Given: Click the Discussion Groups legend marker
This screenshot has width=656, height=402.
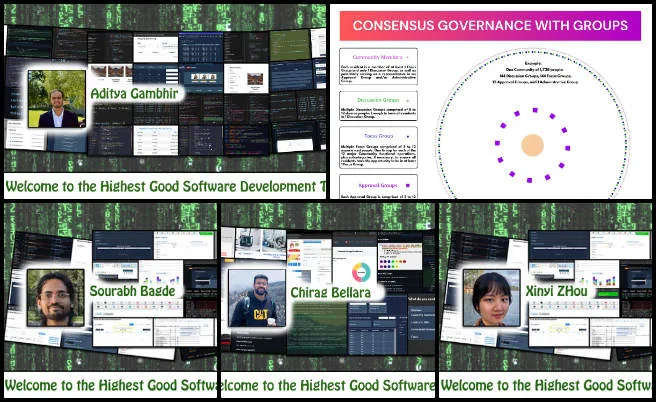Looking at the screenshot, I should click(x=407, y=100).
